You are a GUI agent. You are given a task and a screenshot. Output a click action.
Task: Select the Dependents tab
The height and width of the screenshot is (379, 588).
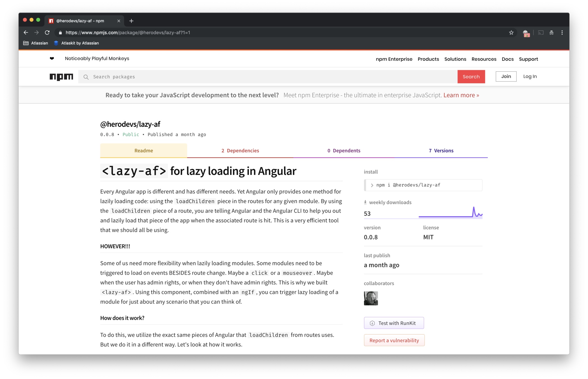point(344,150)
